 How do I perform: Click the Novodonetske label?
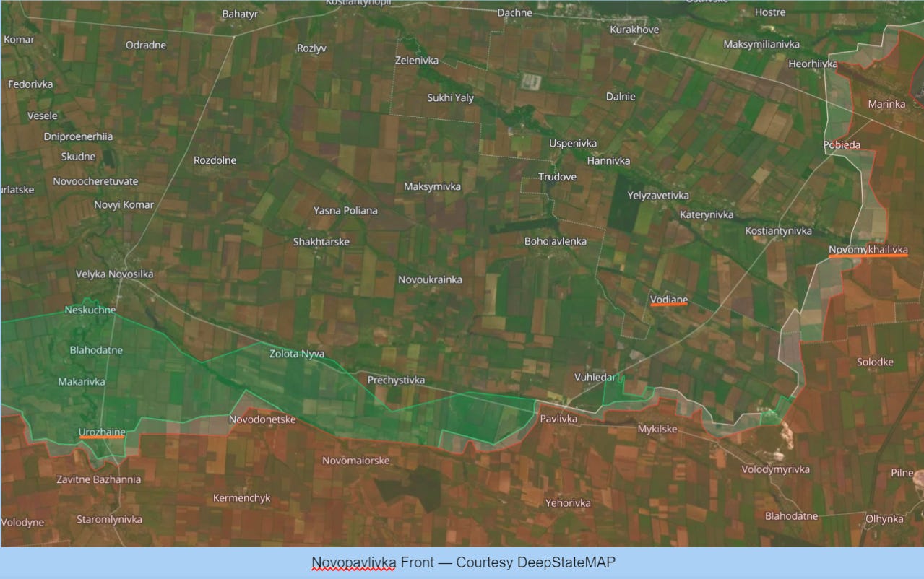pyautogui.click(x=262, y=419)
